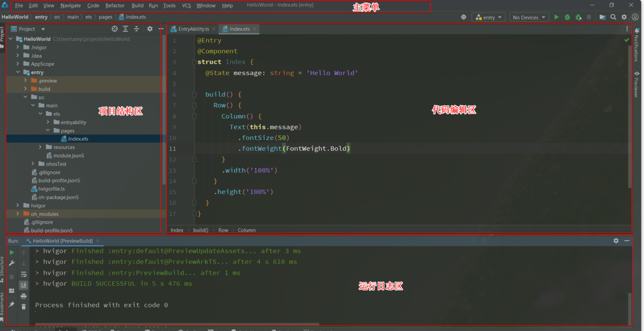Open the Build menu
Image resolution: width=644 pixels, height=331 pixels.
[x=137, y=5]
